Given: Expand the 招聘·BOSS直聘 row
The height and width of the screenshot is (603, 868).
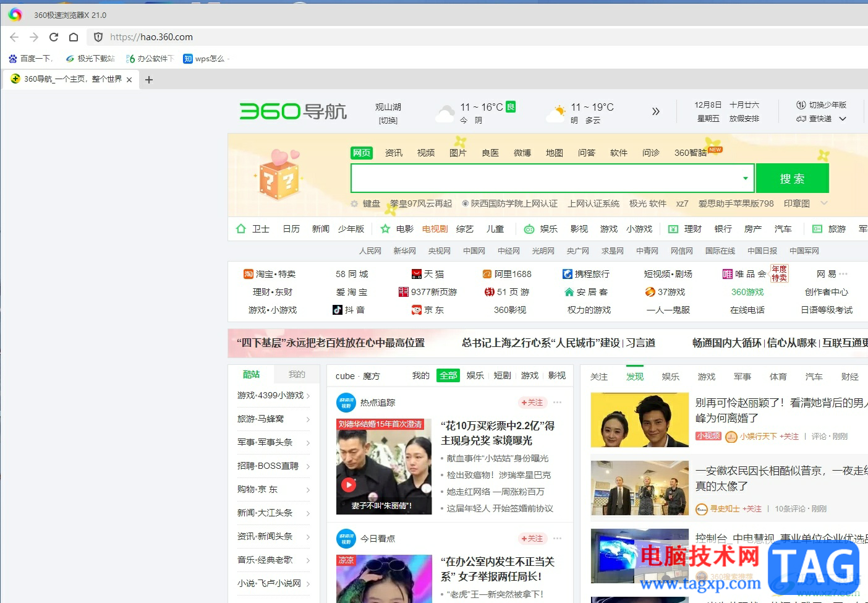Looking at the screenshot, I should tap(308, 466).
